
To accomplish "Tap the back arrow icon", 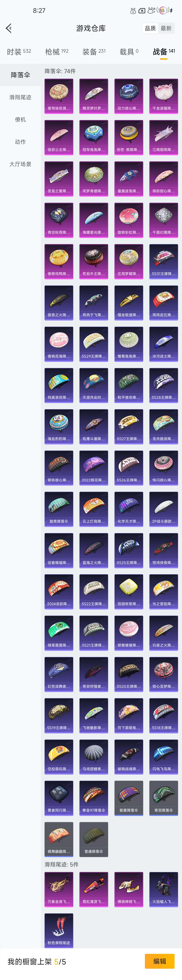I will pos(9,28).
